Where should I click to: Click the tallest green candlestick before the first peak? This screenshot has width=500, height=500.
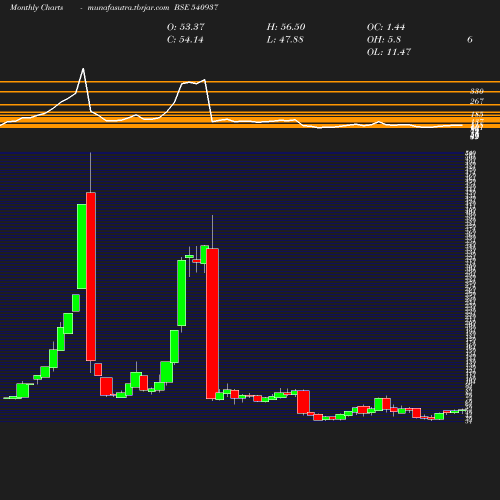[82, 246]
